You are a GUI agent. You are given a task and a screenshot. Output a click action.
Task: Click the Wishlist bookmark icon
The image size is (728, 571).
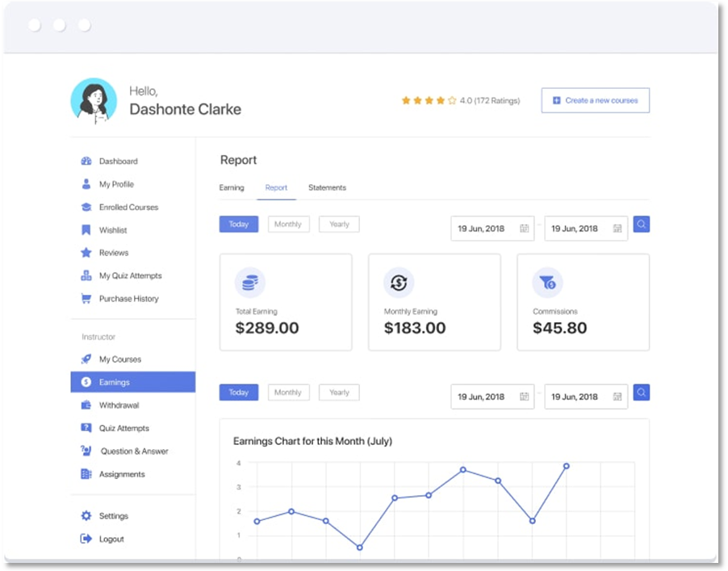[x=86, y=230]
